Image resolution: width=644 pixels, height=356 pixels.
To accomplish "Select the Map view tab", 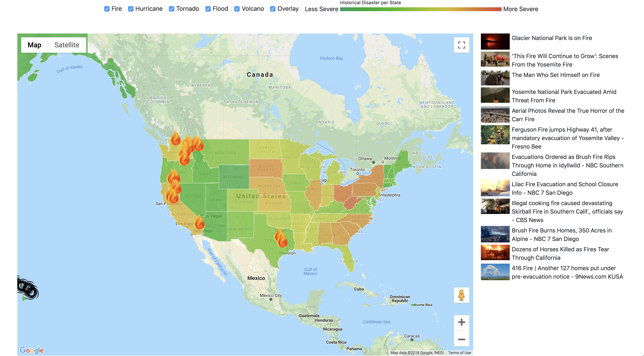I will pyautogui.click(x=34, y=45).
